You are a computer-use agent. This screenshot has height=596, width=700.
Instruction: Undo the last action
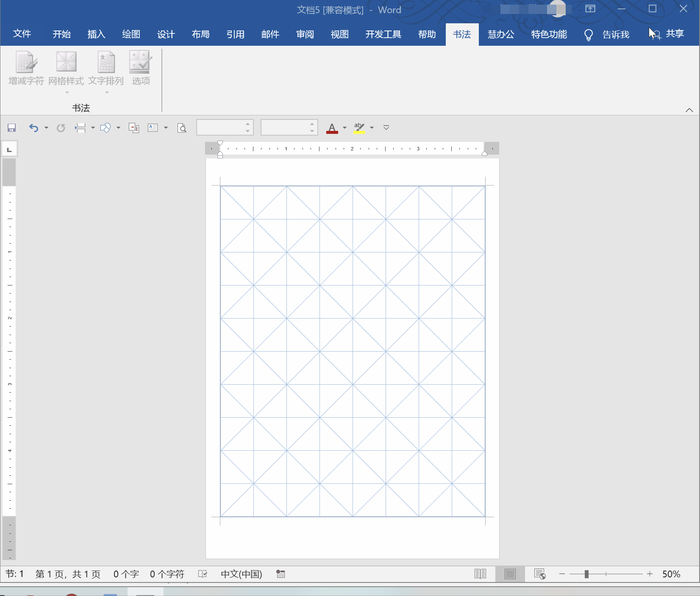pyautogui.click(x=33, y=128)
